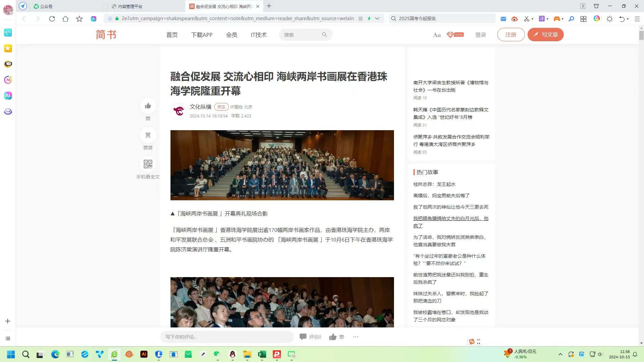The height and width of the screenshot is (362, 644).
Task: Expand the undo history dropdown arrow
Action: [x=628, y=19]
